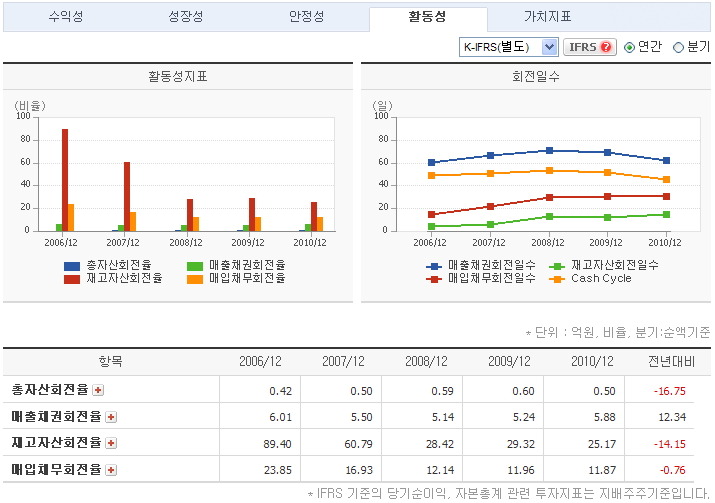The width and height of the screenshot is (715, 503).
Task: Click the 재고자산회전일수 green legend marker
Action: (x=557, y=265)
